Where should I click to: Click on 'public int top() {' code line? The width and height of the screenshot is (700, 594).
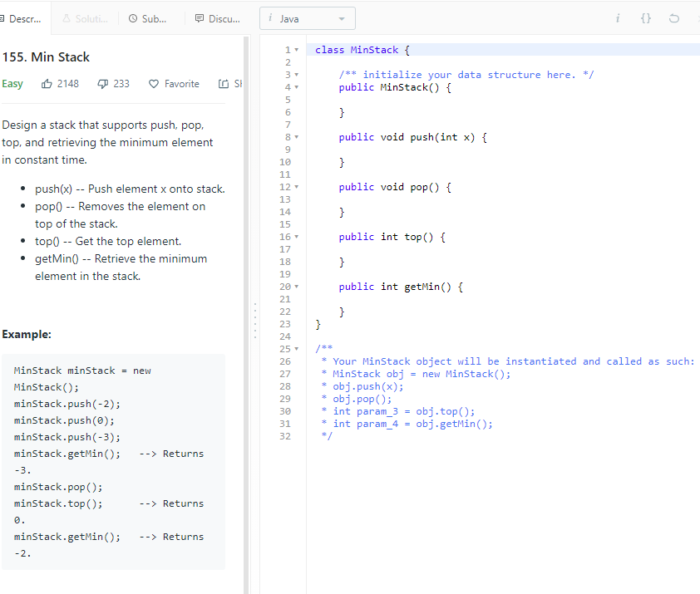[x=392, y=237]
